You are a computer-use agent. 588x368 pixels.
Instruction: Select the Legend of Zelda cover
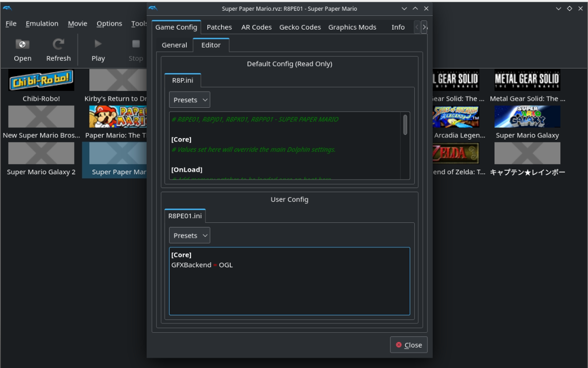(x=456, y=153)
